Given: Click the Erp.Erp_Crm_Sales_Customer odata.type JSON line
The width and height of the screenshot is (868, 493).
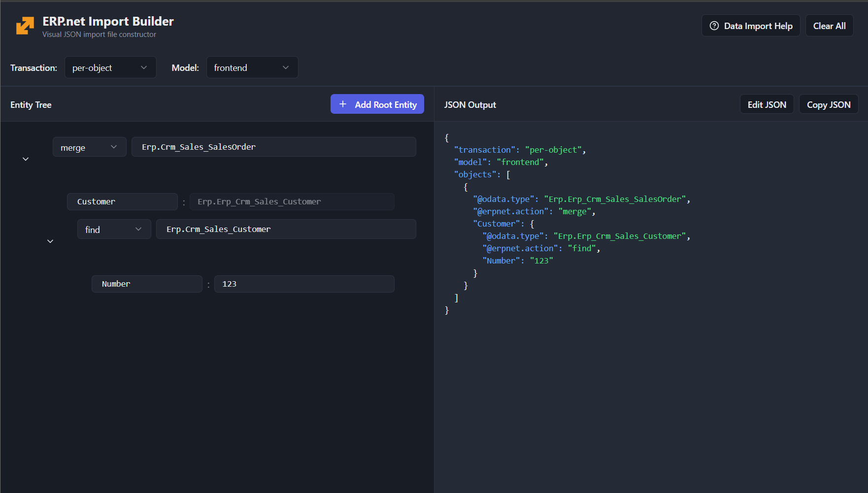Looking at the screenshot, I should click(x=586, y=236).
